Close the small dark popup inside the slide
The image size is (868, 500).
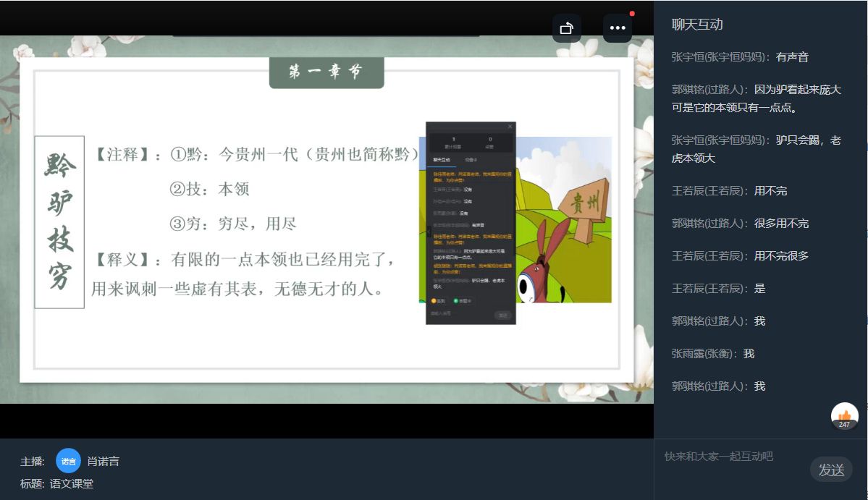point(510,127)
